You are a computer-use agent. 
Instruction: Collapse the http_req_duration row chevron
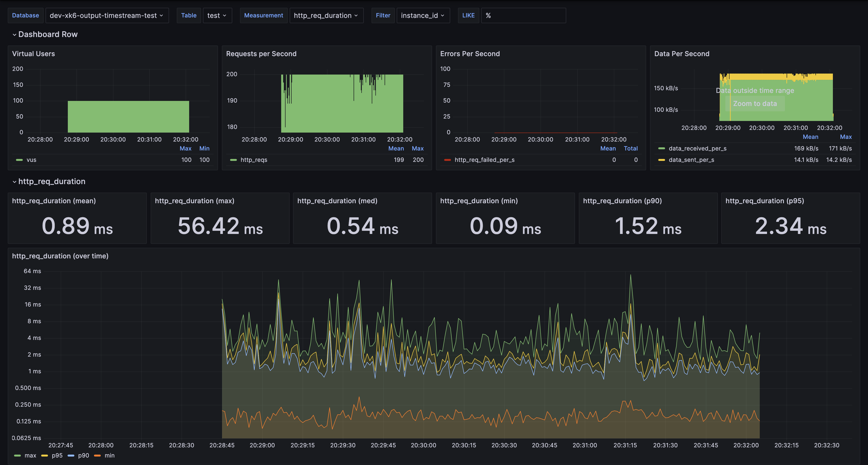[x=15, y=182]
